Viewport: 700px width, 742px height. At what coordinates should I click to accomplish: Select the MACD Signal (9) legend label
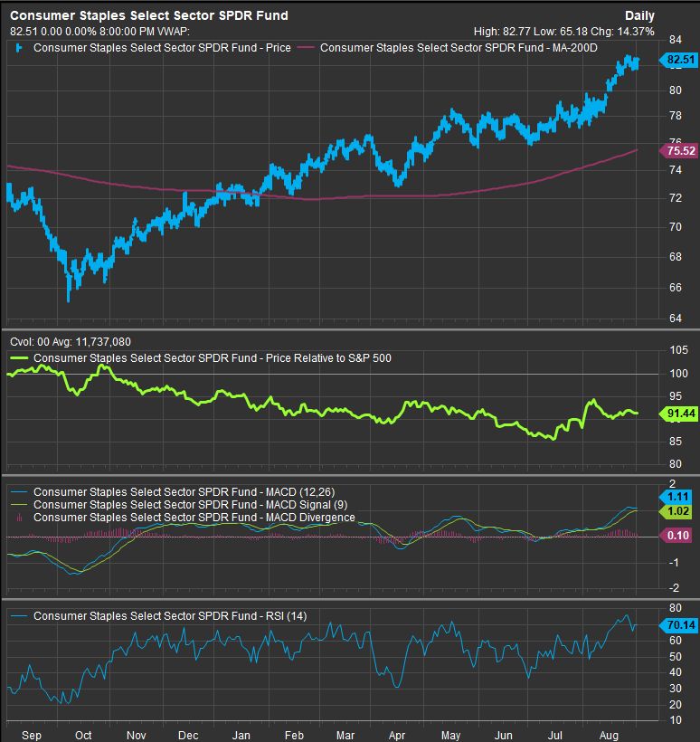(191, 505)
